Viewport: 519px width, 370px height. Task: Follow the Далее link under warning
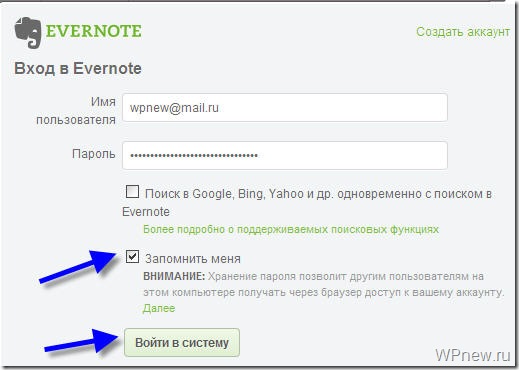coord(159,308)
